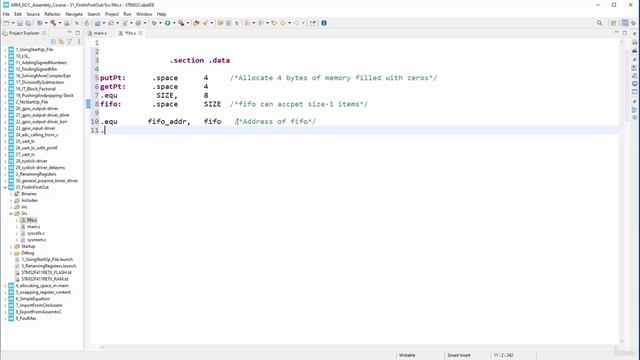Select the C/C++ perspective icon at top right
This screenshot has height=360, width=640.
pyautogui.click(x=625, y=23)
